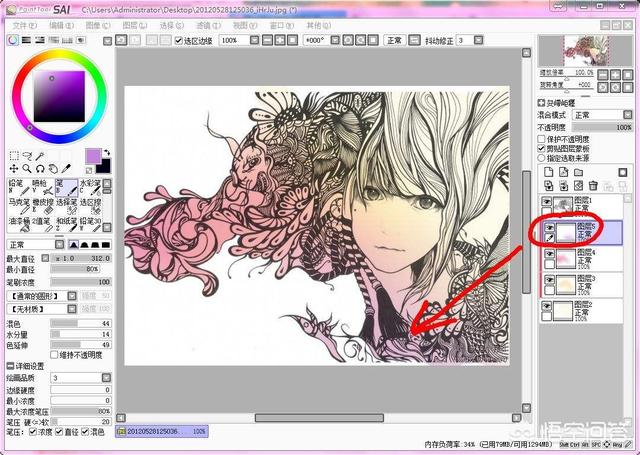Screen dimensions: 640x455
Task: Open the 绘画品质 quality dropdown
Action: tap(106, 377)
